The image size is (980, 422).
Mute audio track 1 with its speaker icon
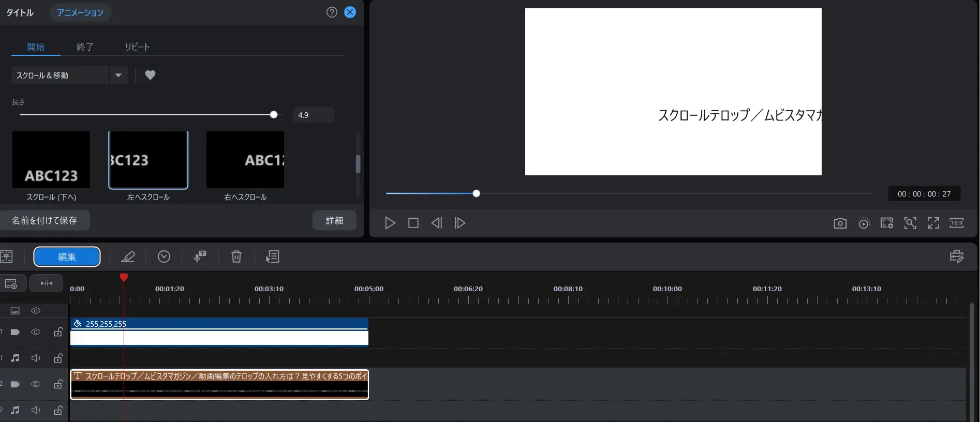[x=36, y=358]
